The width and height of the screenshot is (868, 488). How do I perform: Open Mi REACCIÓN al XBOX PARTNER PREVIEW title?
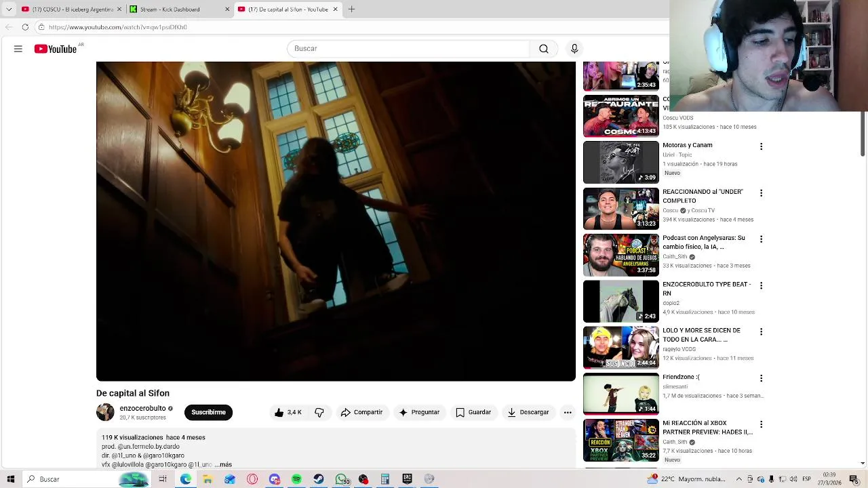[x=707, y=428]
